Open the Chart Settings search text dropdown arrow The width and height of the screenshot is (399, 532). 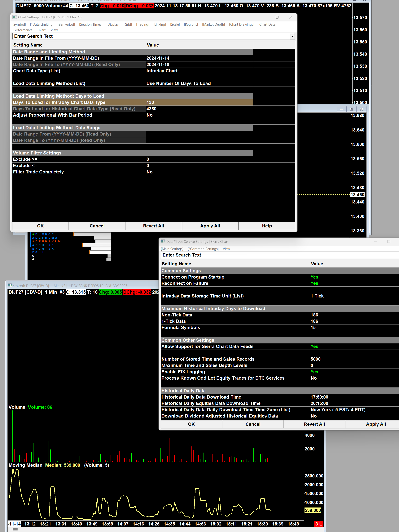(x=292, y=36)
